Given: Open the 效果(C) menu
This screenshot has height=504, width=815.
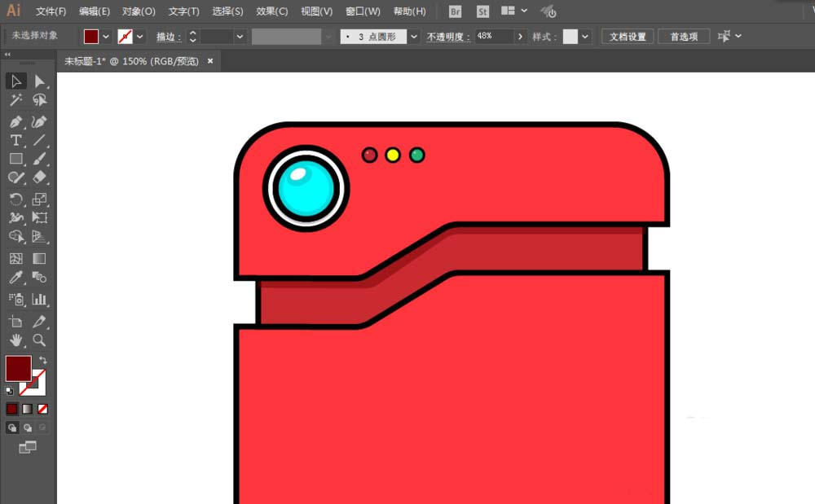Looking at the screenshot, I should (x=272, y=11).
